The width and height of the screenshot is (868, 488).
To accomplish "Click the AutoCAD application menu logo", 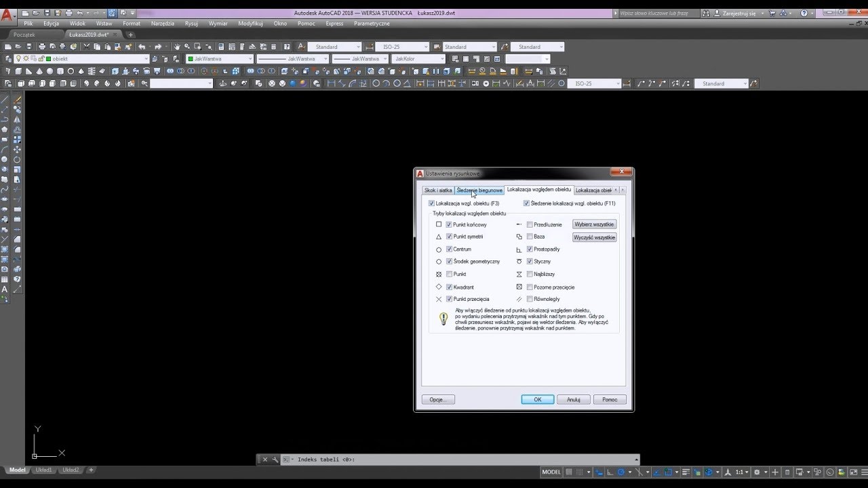I will [7, 16].
